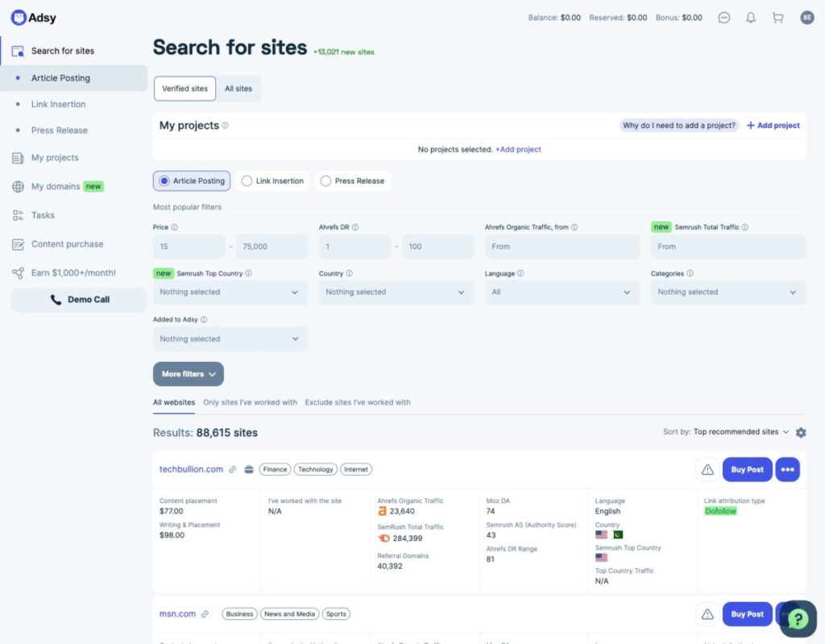Select 'Only sites I've worked with' tab

coord(250,402)
